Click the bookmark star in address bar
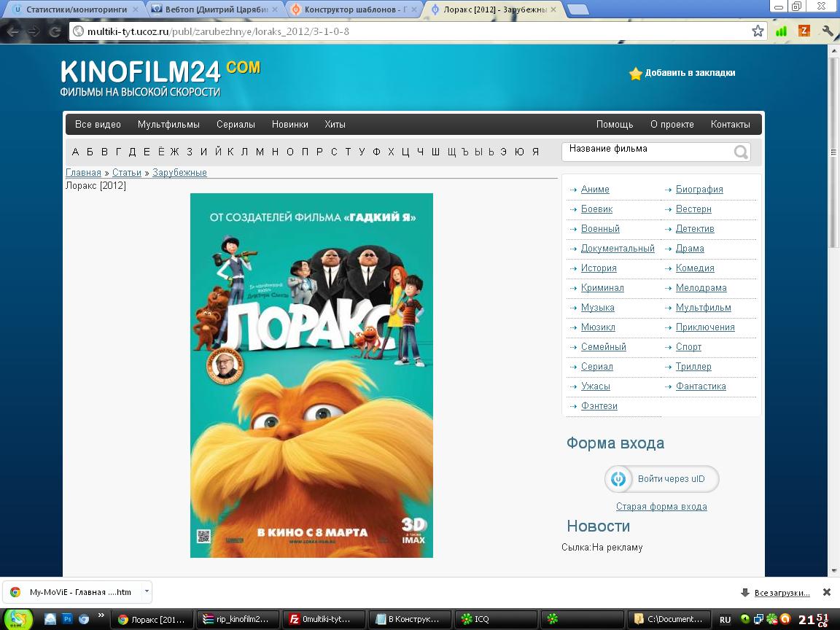 click(x=758, y=31)
